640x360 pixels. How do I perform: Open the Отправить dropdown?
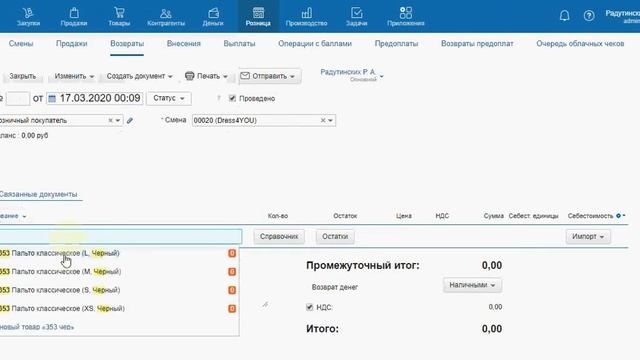point(269,76)
